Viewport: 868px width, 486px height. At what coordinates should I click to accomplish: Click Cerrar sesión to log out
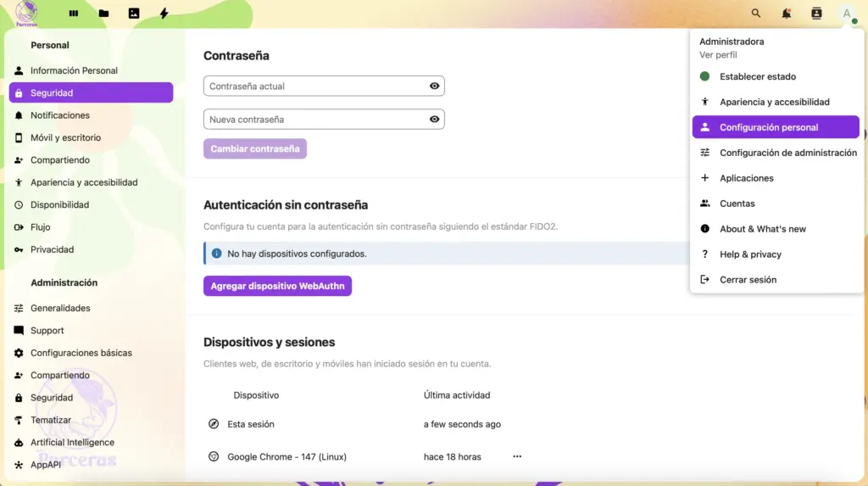click(x=748, y=280)
